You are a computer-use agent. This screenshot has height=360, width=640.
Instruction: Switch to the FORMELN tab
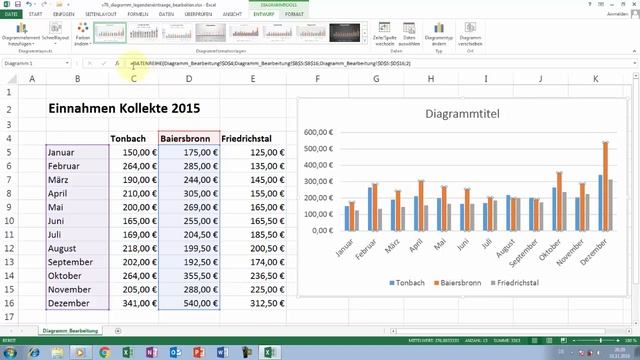(138, 14)
